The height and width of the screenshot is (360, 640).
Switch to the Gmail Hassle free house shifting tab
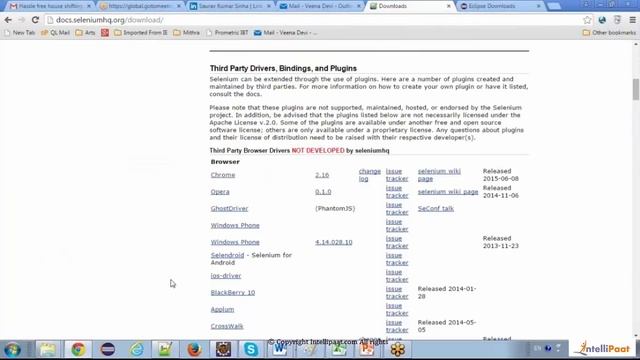coord(50,6)
